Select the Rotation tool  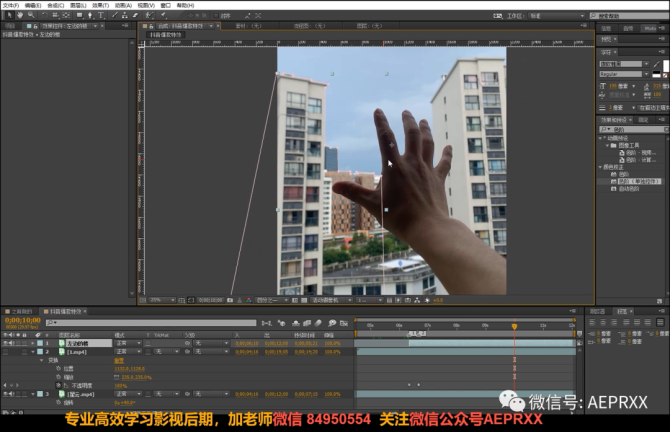coord(44,15)
